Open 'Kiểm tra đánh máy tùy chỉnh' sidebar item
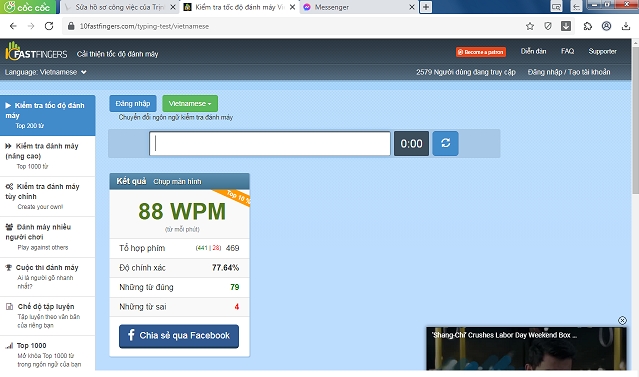Viewport: 639px width, 377px height. pyautogui.click(x=48, y=196)
